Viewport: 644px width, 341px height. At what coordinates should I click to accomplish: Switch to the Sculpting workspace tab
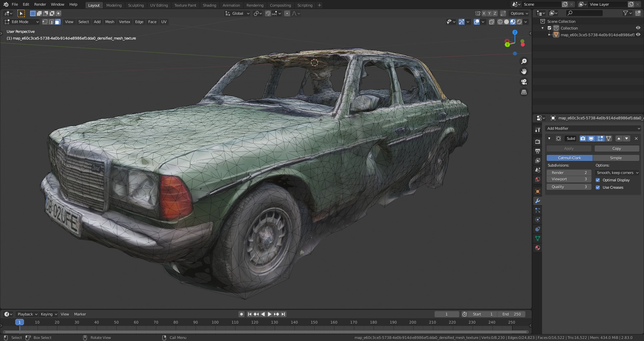(x=136, y=5)
